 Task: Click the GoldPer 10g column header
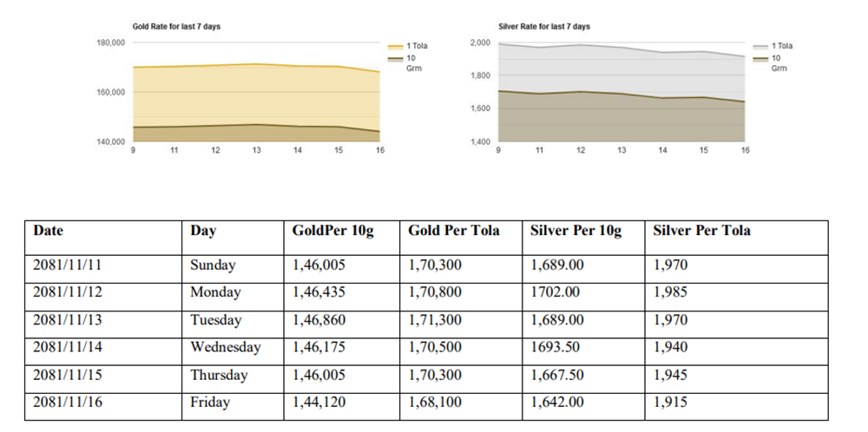pos(332,231)
